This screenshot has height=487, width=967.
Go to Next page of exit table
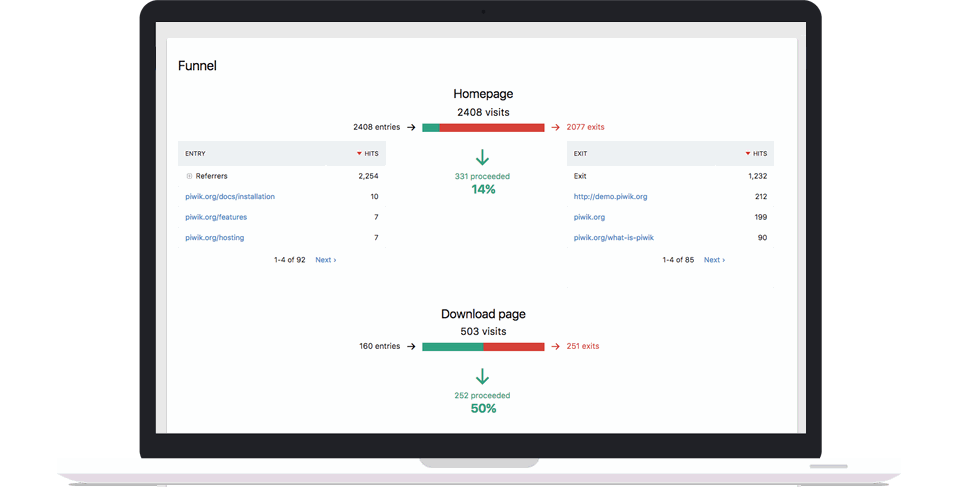(x=714, y=260)
